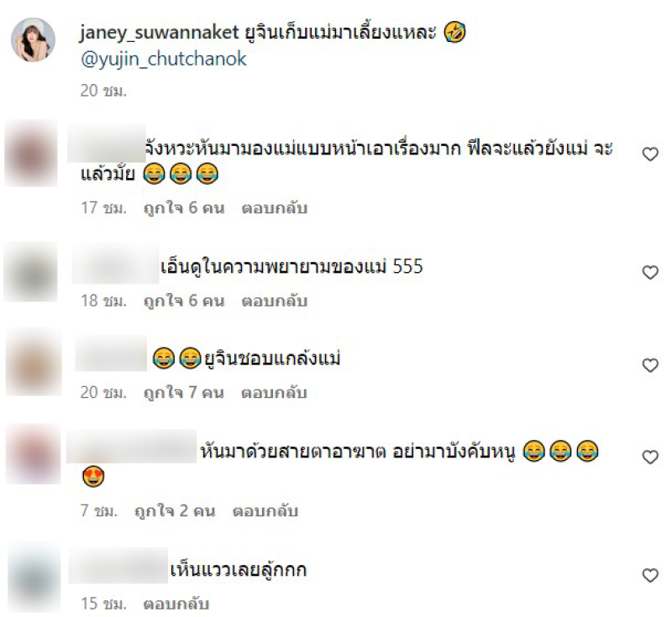Open janey_suwannaket profile picture
This screenshot has height=617, width=672.
(x=33, y=39)
